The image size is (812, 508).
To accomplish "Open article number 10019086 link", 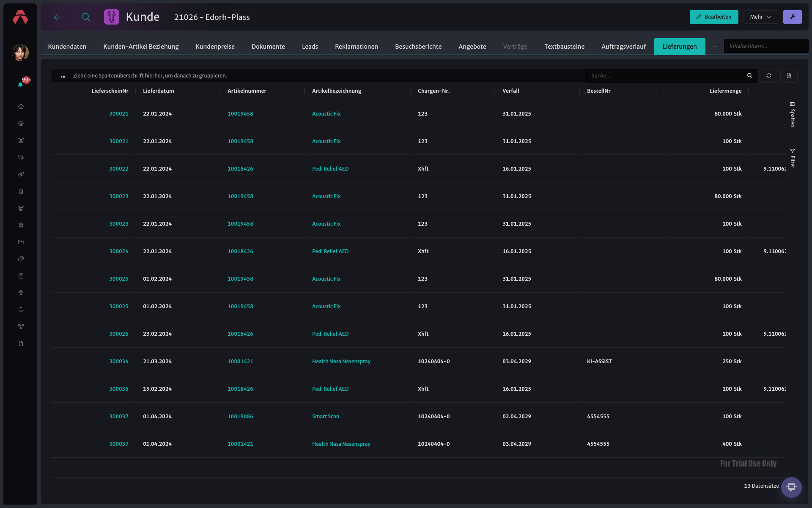I will [240, 417].
